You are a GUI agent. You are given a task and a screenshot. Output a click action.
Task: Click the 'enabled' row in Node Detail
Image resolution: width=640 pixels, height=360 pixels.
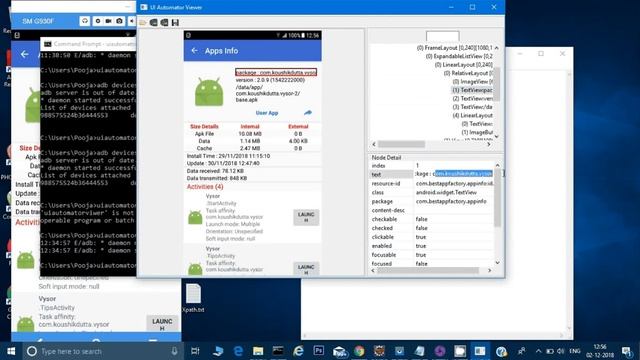point(432,246)
